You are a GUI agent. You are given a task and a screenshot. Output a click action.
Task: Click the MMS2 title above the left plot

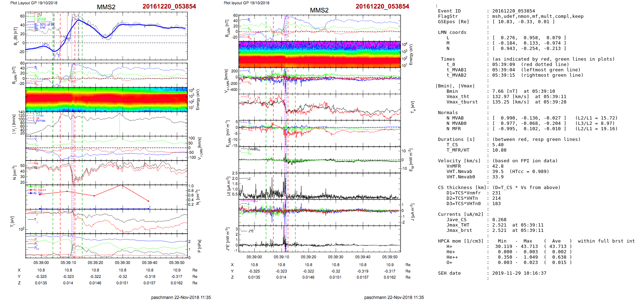[106, 7]
